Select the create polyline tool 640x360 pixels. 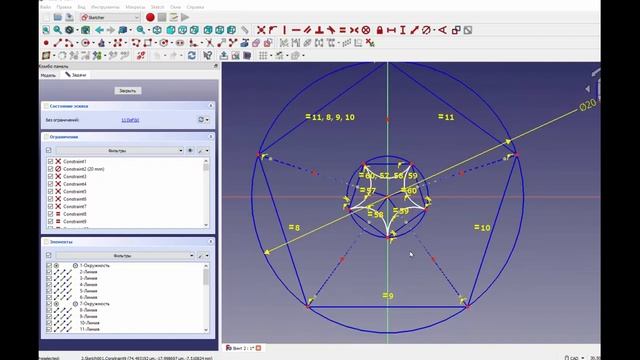point(136,43)
